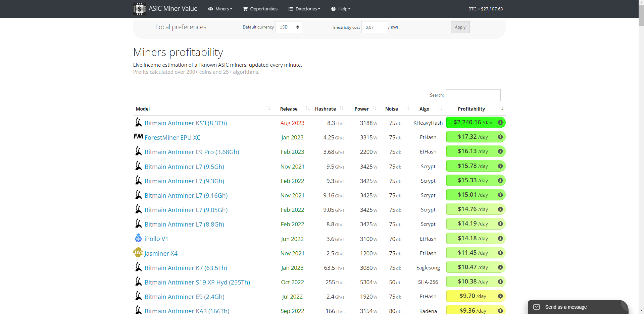644x314 pixels.
Task: Click info icon on $2,240.16 /day badge
Action: click(x=500, y=123)
